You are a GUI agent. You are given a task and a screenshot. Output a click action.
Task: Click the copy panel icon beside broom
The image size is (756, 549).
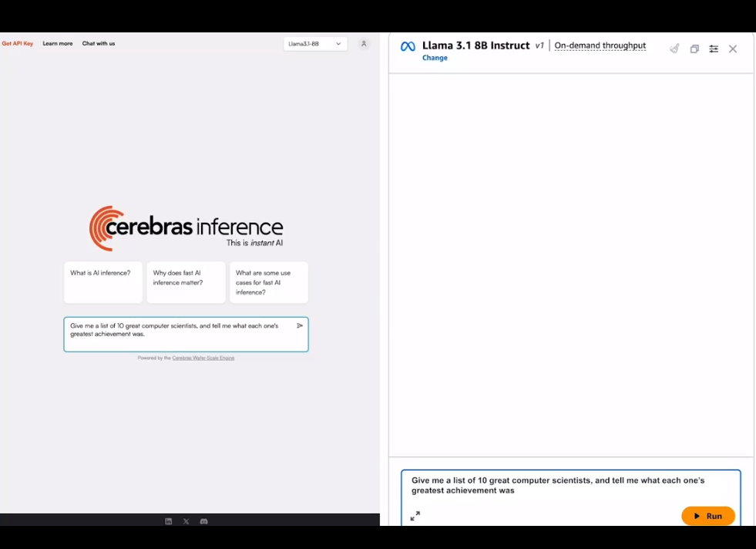694,49
